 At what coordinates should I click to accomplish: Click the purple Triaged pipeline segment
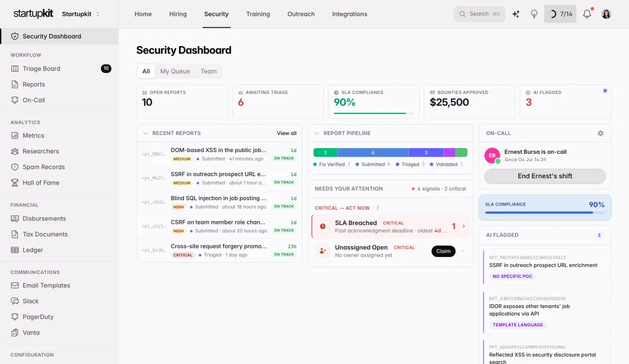426,152
